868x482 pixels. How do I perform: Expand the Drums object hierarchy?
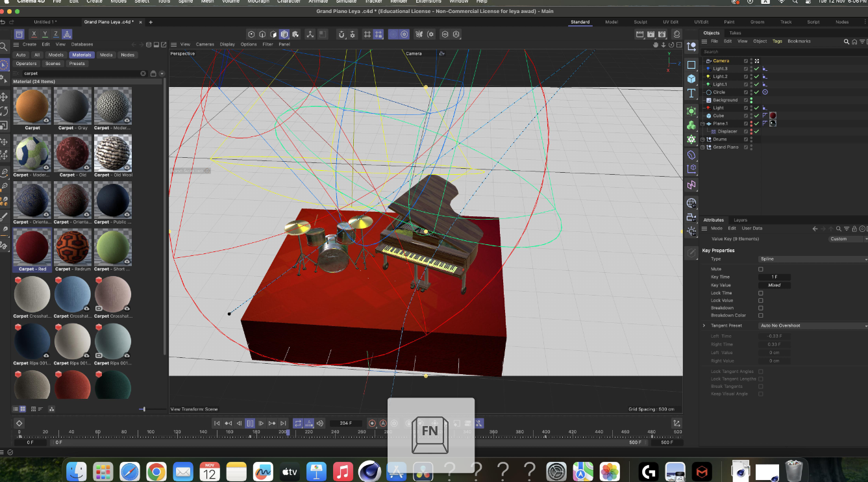[x=702, y=139]
